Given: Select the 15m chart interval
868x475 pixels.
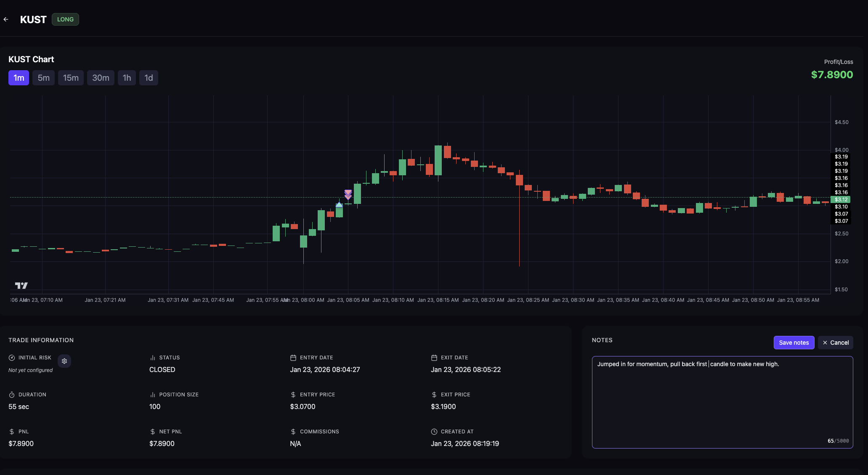Looking at the screenshot, I should pos(71,78).
